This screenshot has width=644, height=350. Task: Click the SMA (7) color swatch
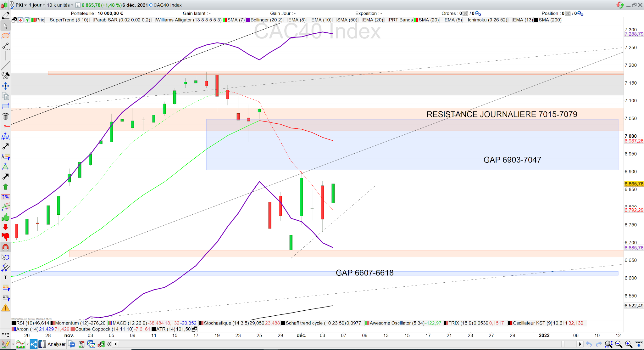225,20
